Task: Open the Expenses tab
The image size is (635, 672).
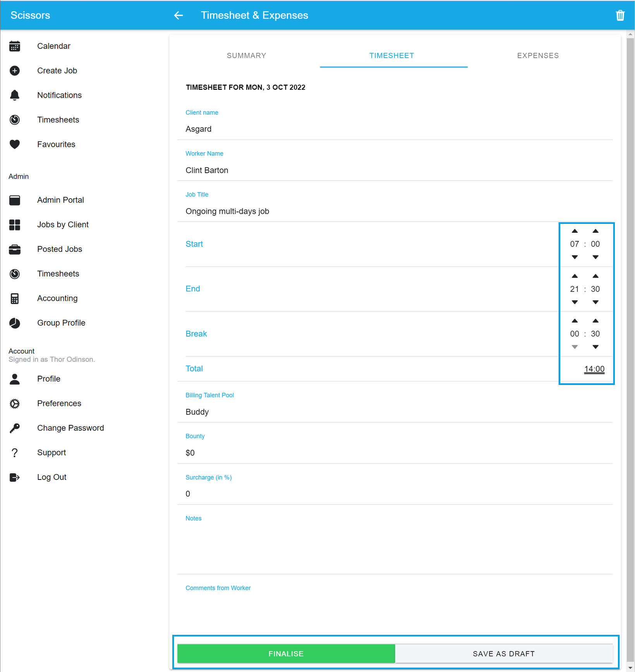Action: tap(538, 55)
